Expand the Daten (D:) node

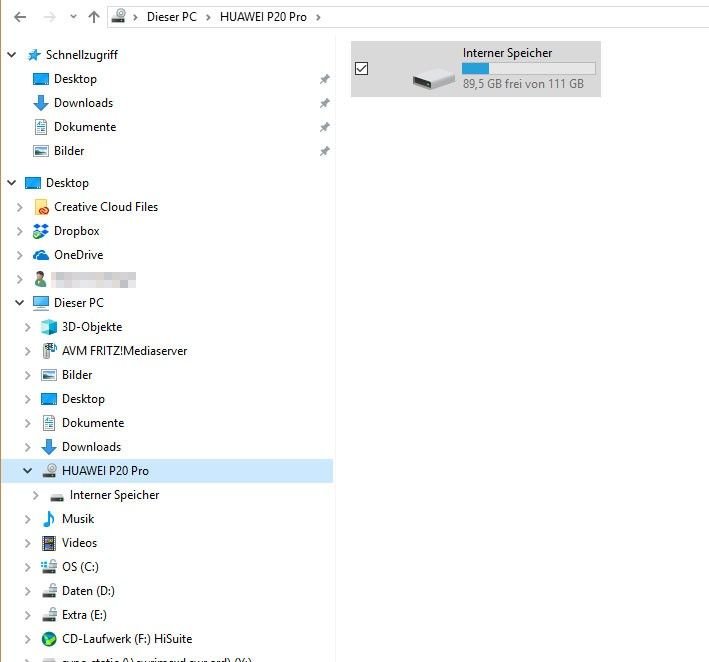pos(28,591)
